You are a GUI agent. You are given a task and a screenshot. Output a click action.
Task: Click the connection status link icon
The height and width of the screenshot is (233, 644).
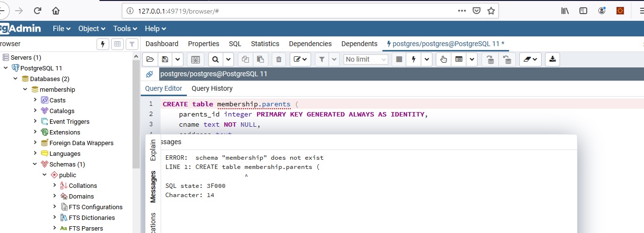[x=149, y=74]
